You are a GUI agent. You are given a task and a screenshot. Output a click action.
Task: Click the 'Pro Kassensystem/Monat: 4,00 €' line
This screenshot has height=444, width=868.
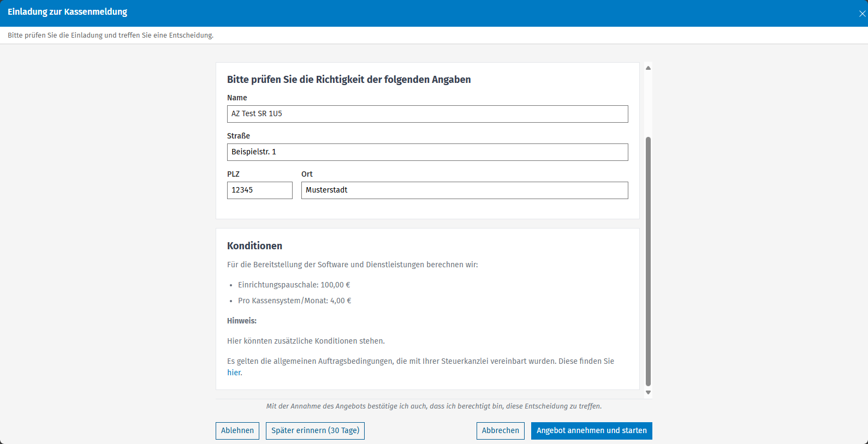pos(294,301)
